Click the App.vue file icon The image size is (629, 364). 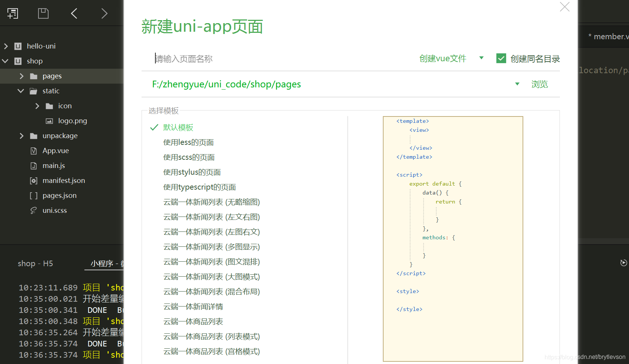(34, 151)
